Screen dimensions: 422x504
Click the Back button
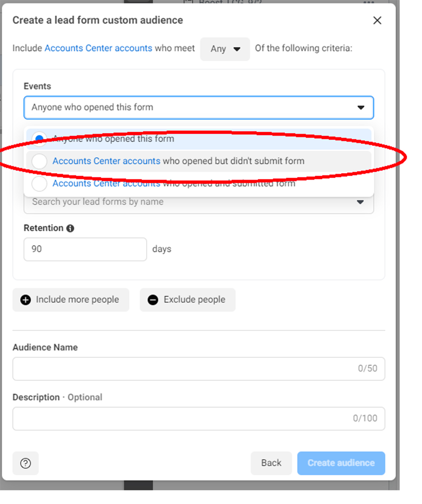271,463
